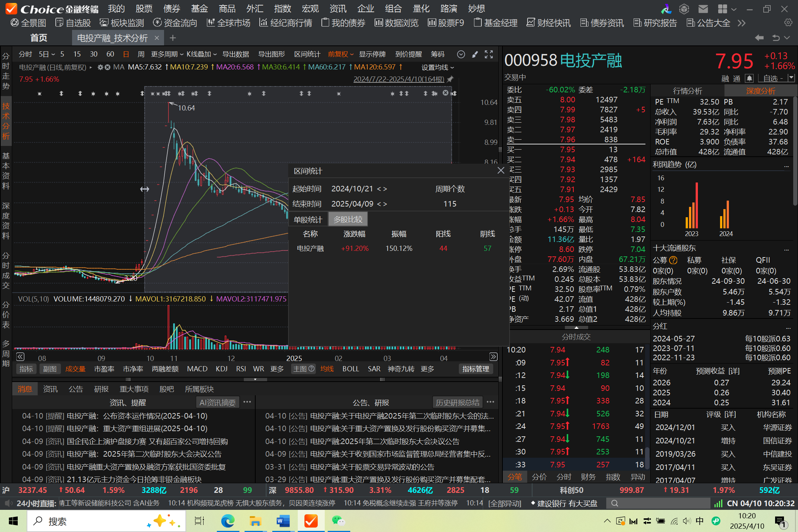The height and width of the screenshot is (532, 798).
Task: Toggle the 均线 main chart overlay
Action: 327,369
